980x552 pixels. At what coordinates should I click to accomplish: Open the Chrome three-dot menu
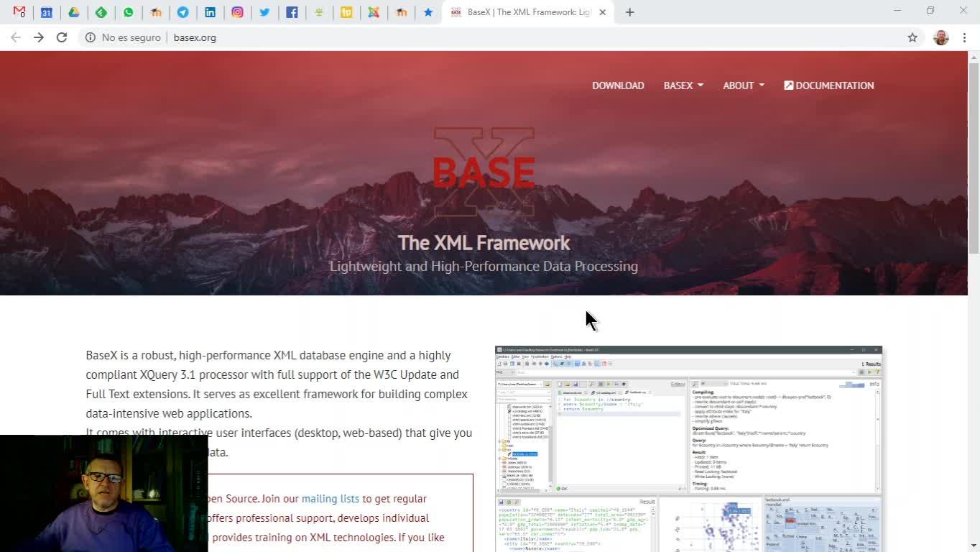point(965,37)
